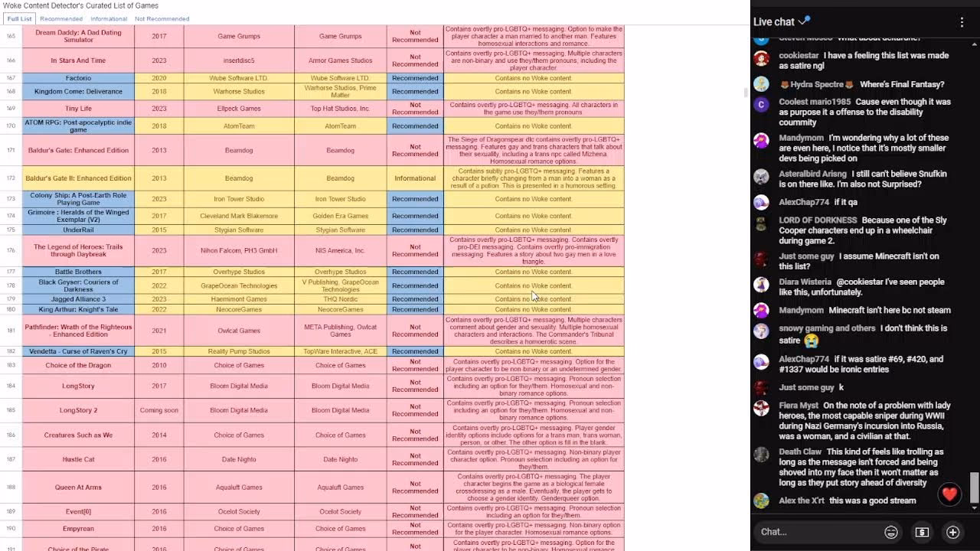Select the 'King Arthur: Knight's Tale' cell
980x551 pixels.
[x=78, y=309]
